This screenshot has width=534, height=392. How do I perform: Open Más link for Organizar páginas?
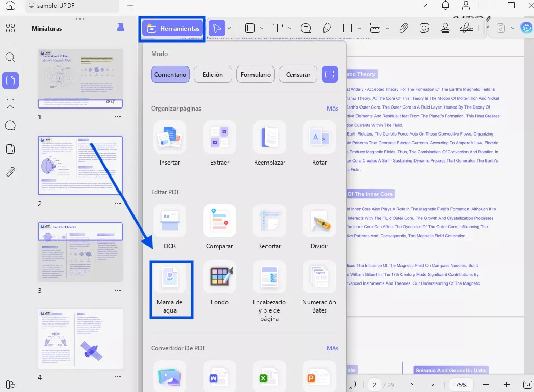(x=332, y=109)
